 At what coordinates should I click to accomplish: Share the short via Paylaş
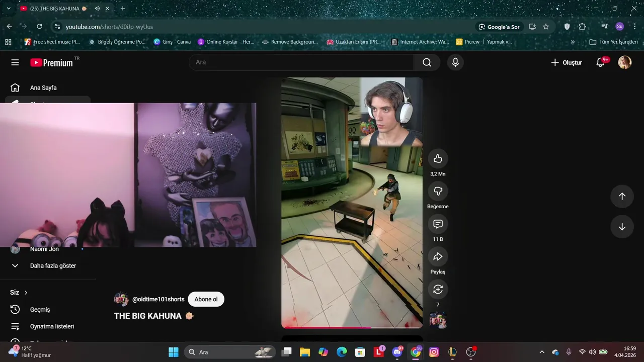[x=438, y=257]
